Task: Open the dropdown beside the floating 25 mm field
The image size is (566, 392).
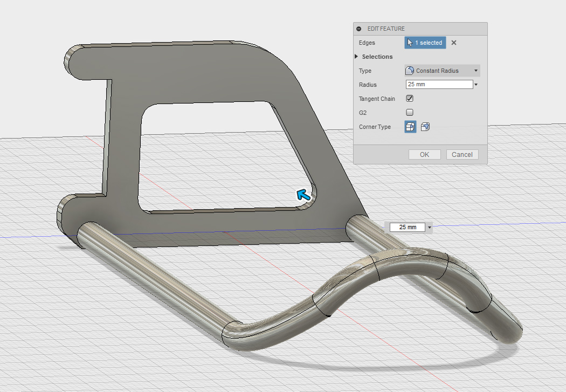Action: tap(430, 228)
